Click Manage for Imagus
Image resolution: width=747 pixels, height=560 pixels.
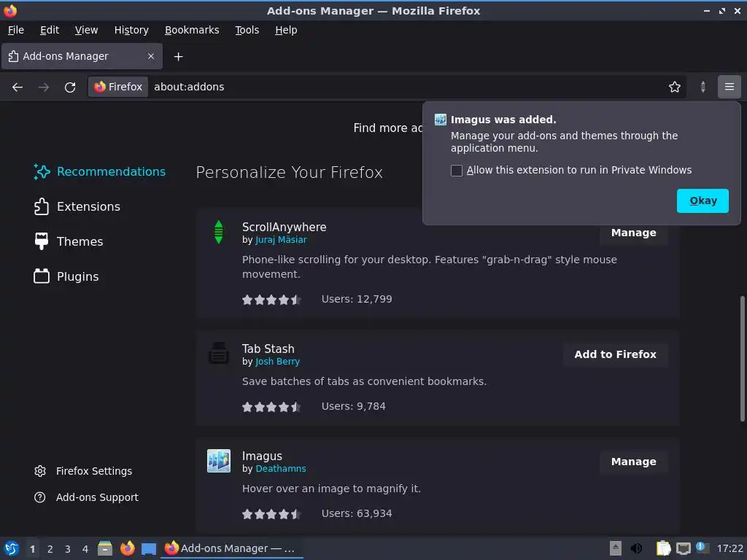pyautogui.click(x=634, y=462)
